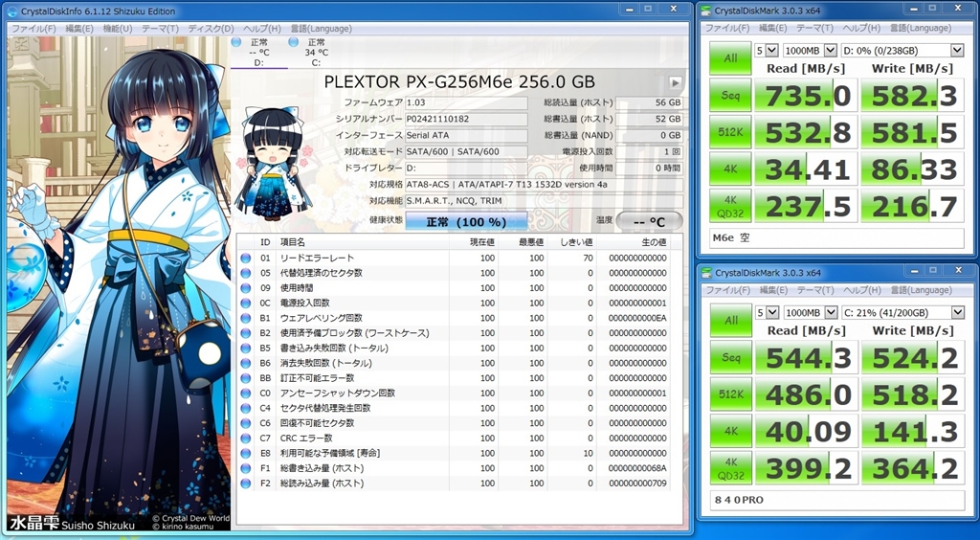This screenshot has height=540, width=980.
Task: Click the serial number field P02421110182
Action: [466, 119]
